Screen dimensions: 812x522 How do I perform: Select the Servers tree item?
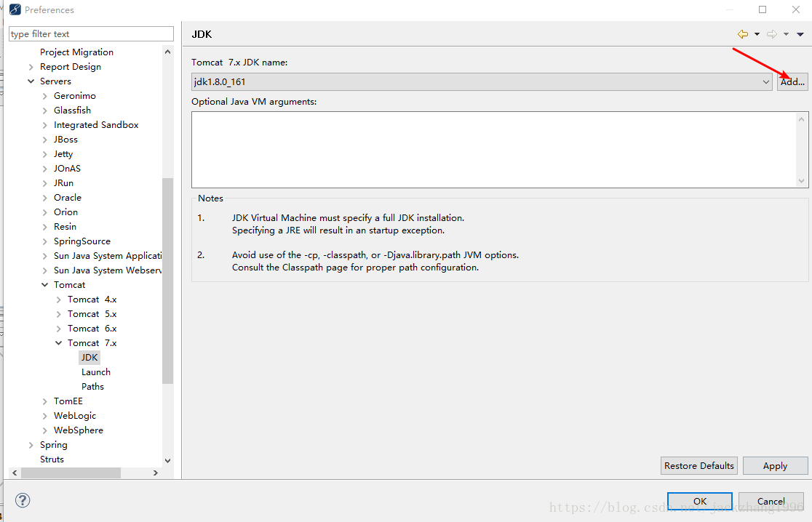55,81
